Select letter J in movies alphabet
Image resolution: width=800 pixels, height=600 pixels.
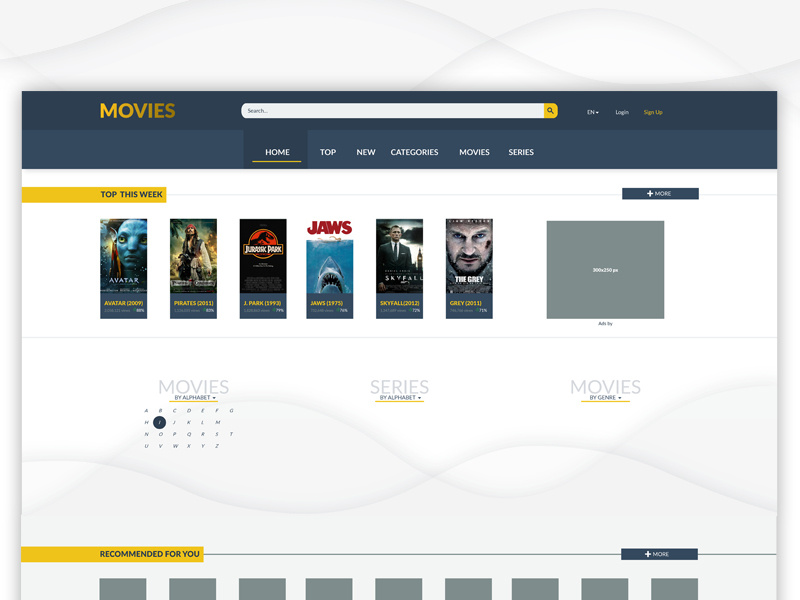(x=174, y=422)
